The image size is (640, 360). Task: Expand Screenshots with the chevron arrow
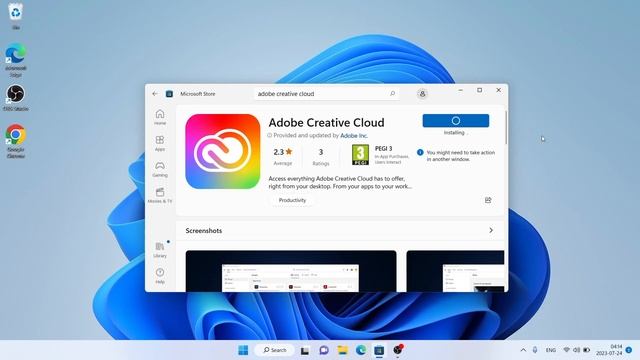pyautogui.click(x=491, y=231)
